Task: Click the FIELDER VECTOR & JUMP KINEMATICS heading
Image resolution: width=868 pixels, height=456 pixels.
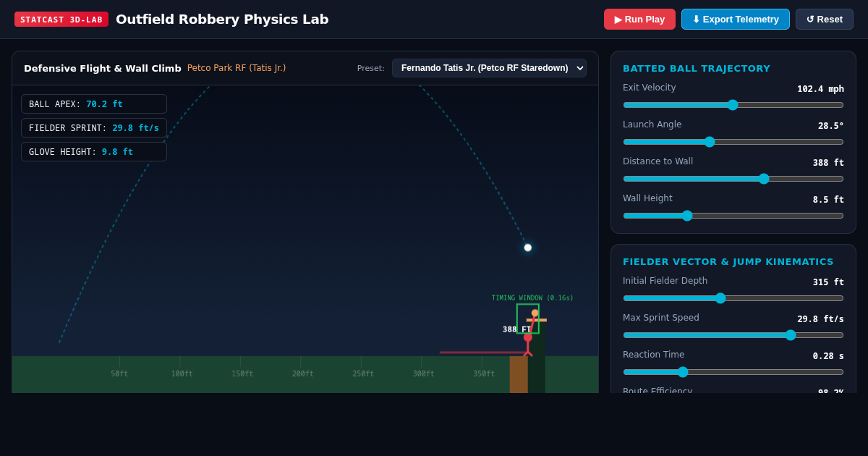Action: pyautogui.click(x=728, y=262)
